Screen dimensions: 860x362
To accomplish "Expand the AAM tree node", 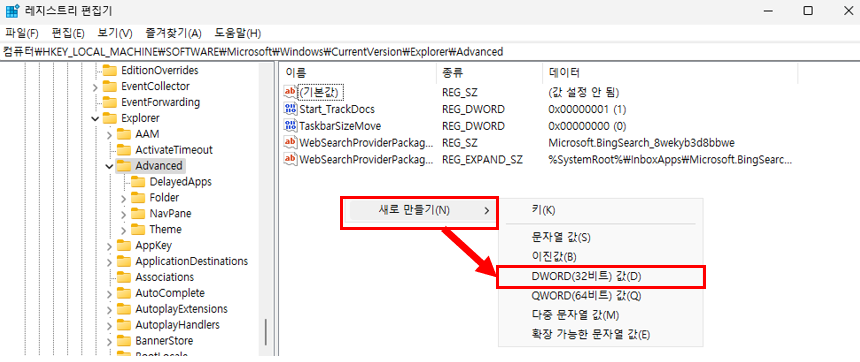I will tap(109, 134).
